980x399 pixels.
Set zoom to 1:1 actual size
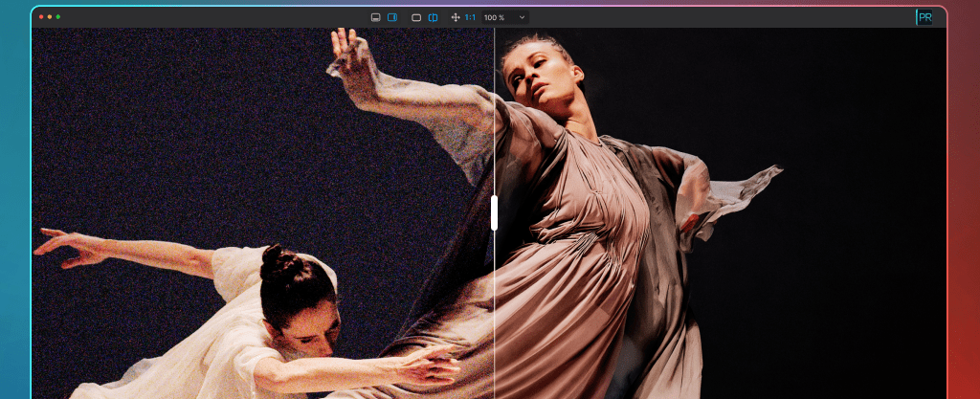[x=470, y=17]
